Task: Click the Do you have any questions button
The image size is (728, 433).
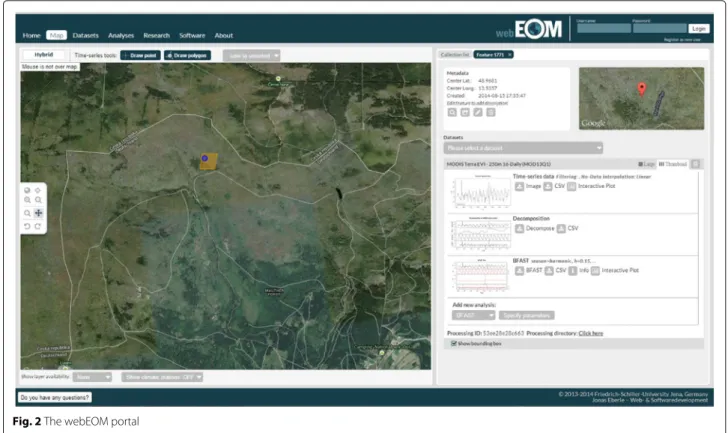Action: click(x=55, y=398)
